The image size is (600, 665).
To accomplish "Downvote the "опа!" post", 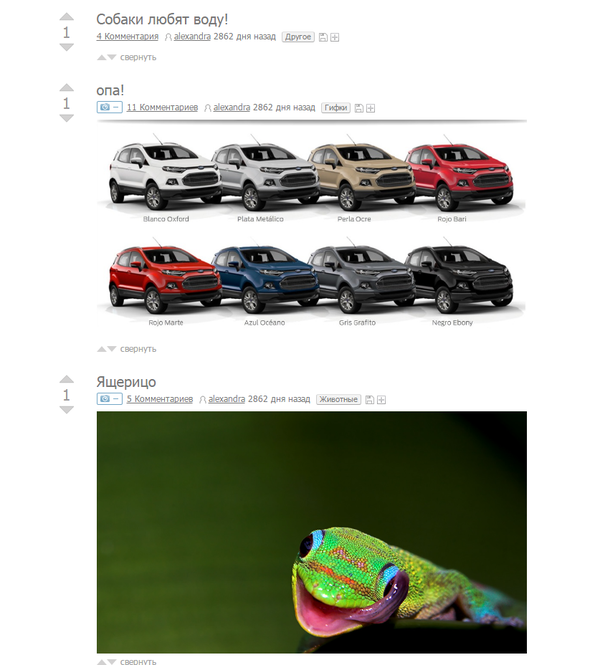I will click(x=67, y=118).
